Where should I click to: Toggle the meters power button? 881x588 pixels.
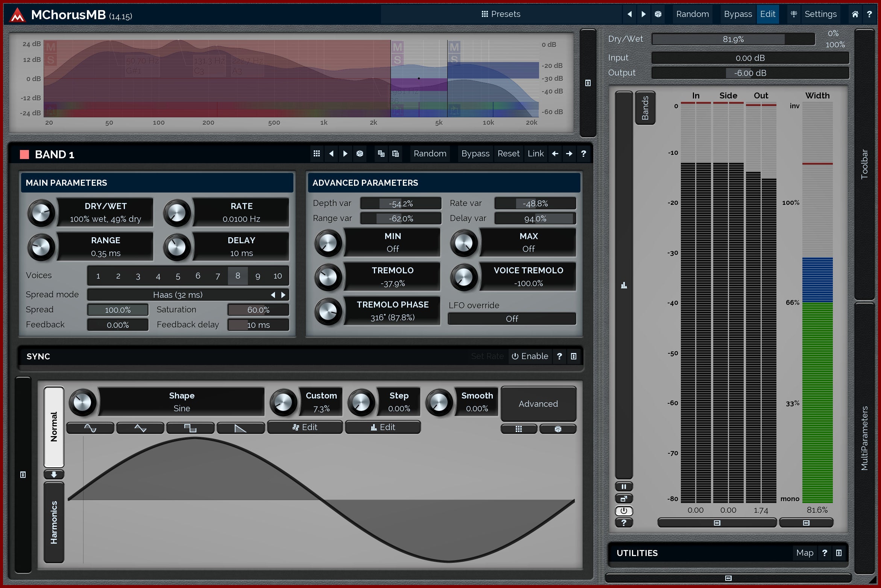click(x=624, y=511)
